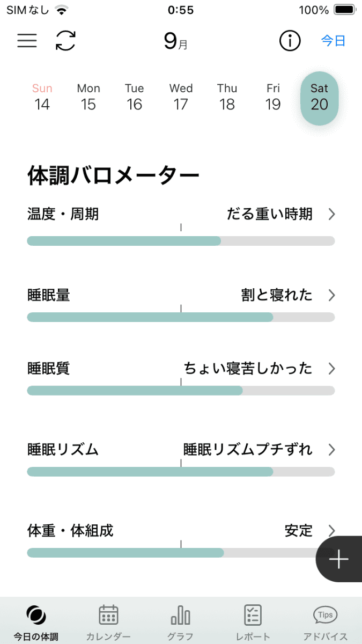Select Wednesday the 17th date
The image size is (362, 644).
(181, 98)
